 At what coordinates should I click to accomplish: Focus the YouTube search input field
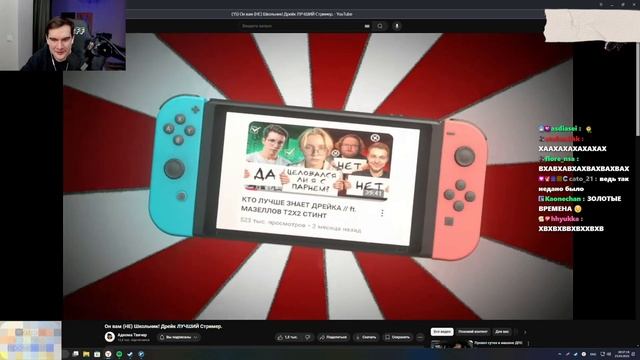[302, 26]
